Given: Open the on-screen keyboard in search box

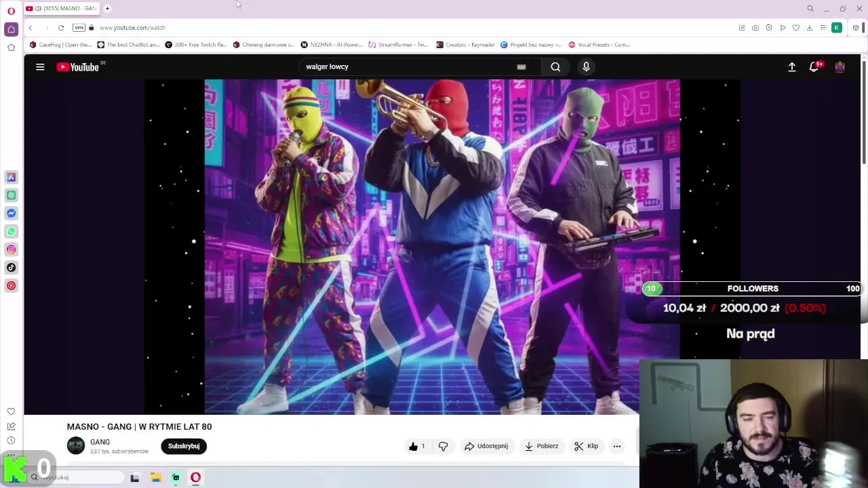Looking at the screenshot, I should 521,66.
